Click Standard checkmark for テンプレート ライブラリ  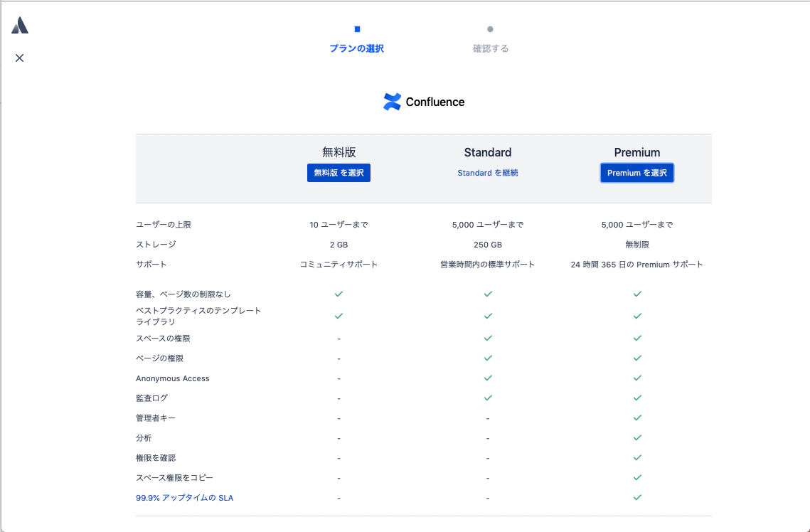pos(488,316)
